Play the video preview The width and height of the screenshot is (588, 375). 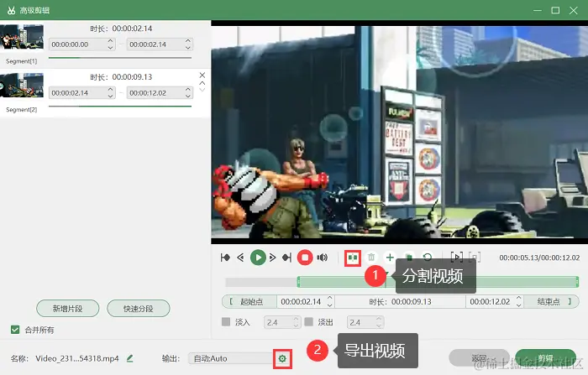pyautogui.click(x=258, y=258)
